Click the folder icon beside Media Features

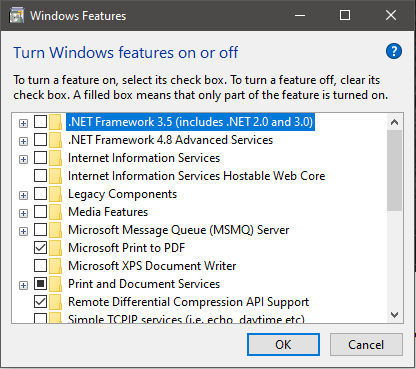55,212
